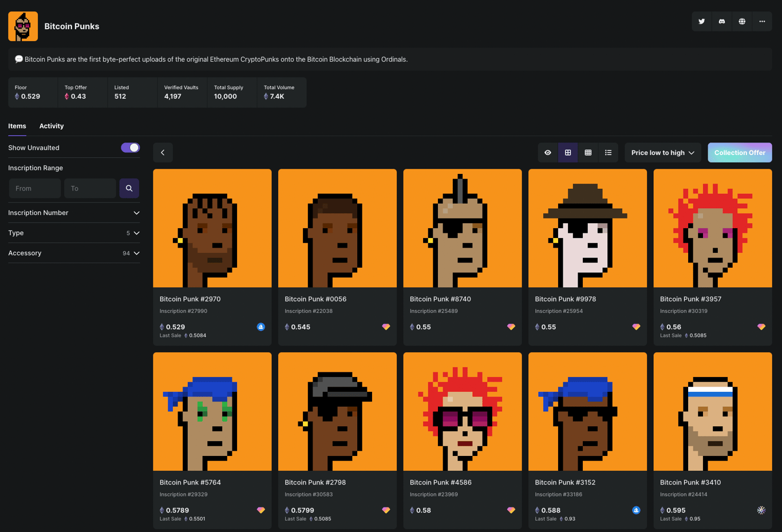The image size is (782, 532).
Task: Click the Verified Vaults 4,197 stat
Action: click(182, 93)
